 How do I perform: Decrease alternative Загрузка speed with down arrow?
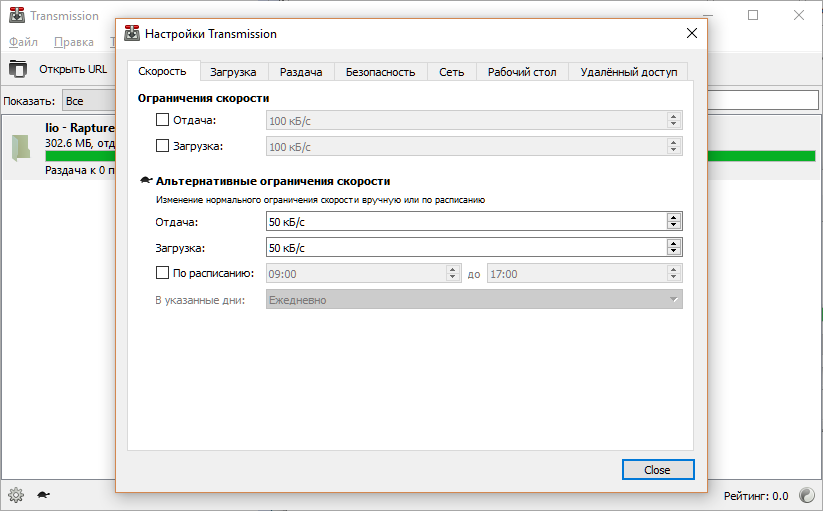click(x=674, y=252)
